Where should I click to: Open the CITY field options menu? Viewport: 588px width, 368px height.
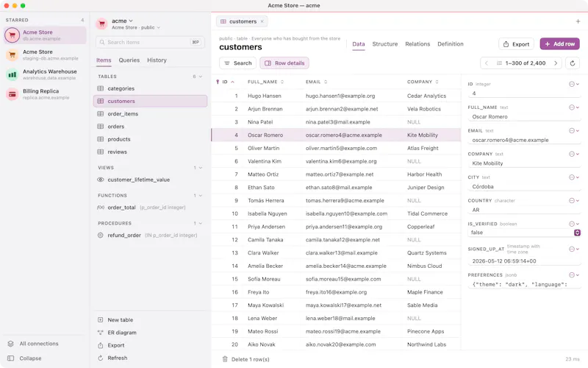coord(574,177)
